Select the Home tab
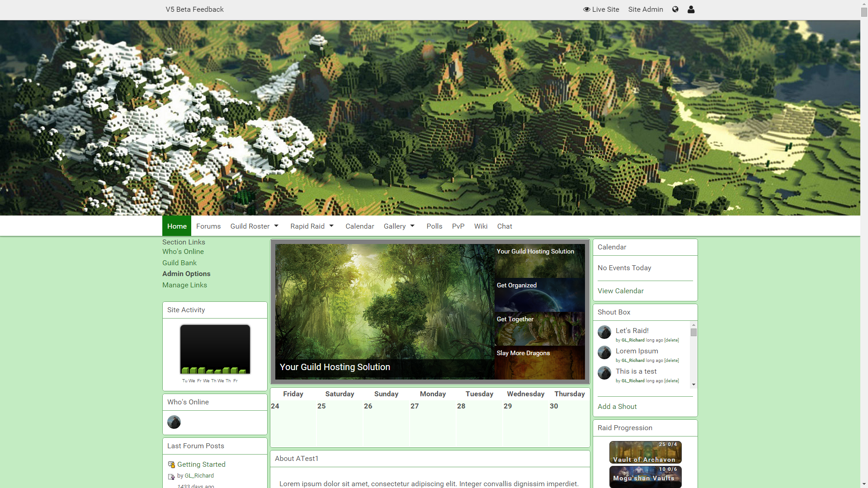This screenshot has height=488, width=868. point(177,226)
